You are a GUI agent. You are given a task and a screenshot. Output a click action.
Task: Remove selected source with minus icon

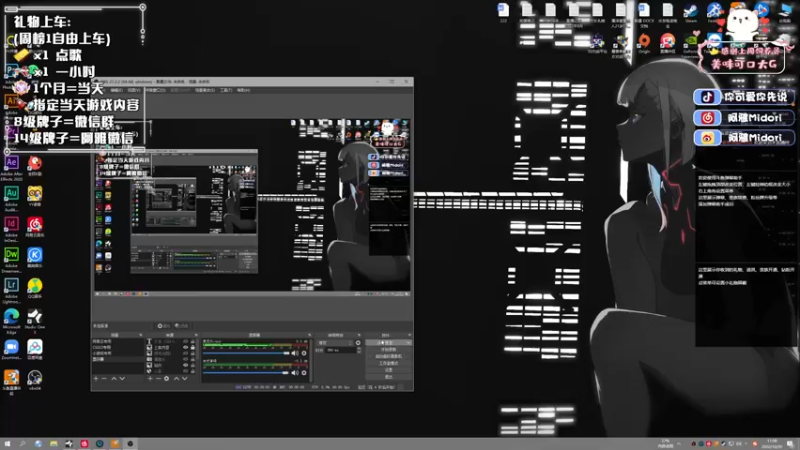point(158,379)
